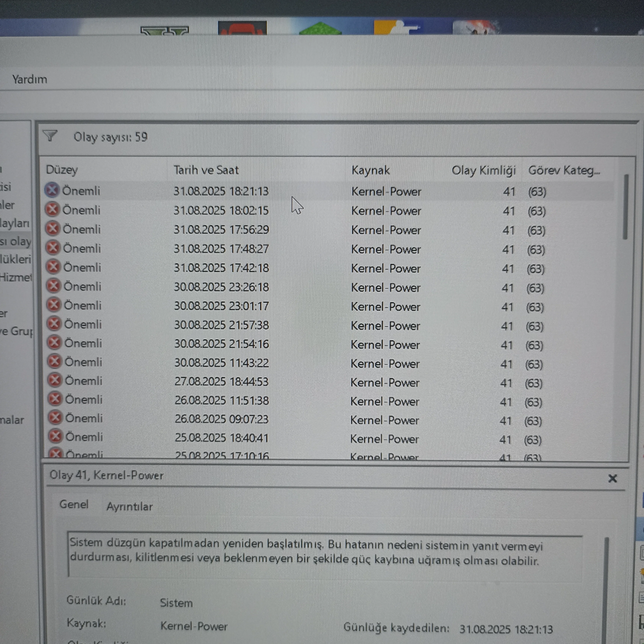This screenshot has width=644, height=644.
Task: Sort by Olay Kimliği column header
Action: [x=483, y=170]
